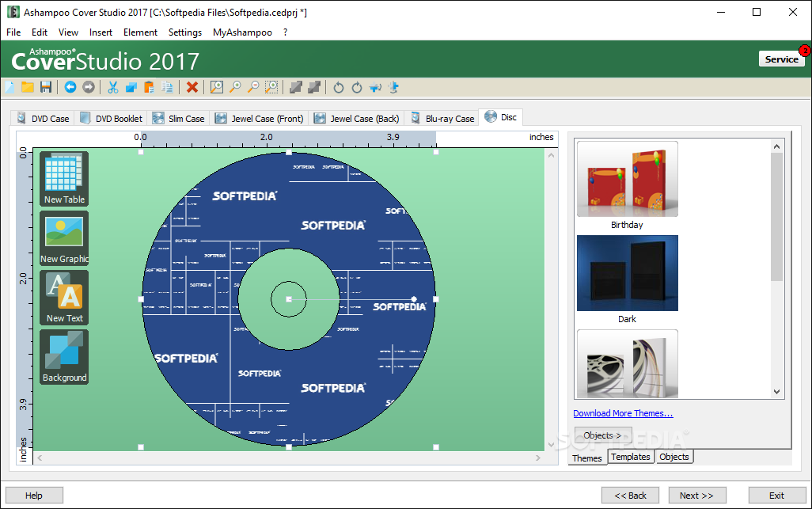Click the flip vertical icon
This screenshot has height=509, width=812.
pyautogui.click(x=393, y=87)
